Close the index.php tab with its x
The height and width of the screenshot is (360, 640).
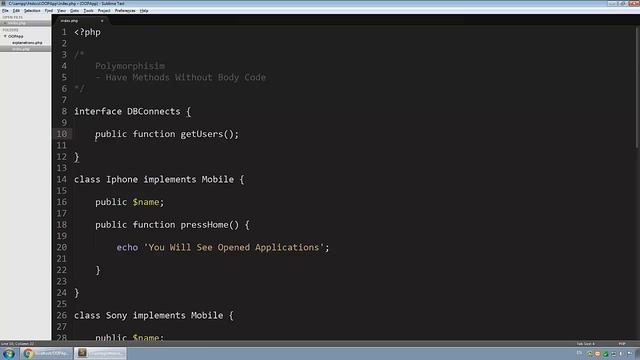[102, 20]
